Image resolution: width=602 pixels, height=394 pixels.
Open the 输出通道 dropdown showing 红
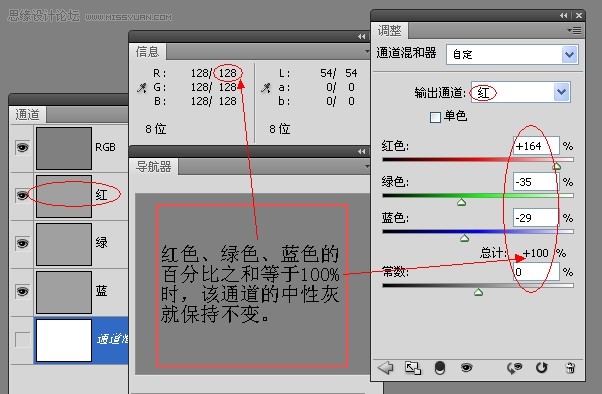(521, 92)
